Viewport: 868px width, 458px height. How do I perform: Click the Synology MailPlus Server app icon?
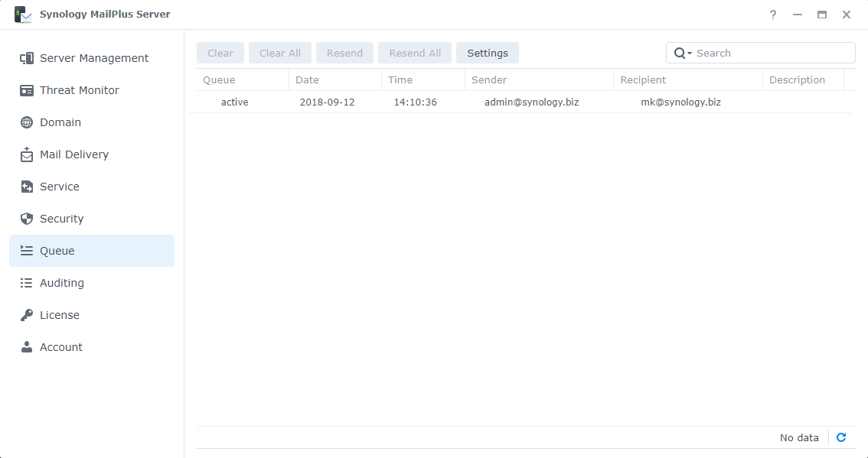[x=23, y=15]
